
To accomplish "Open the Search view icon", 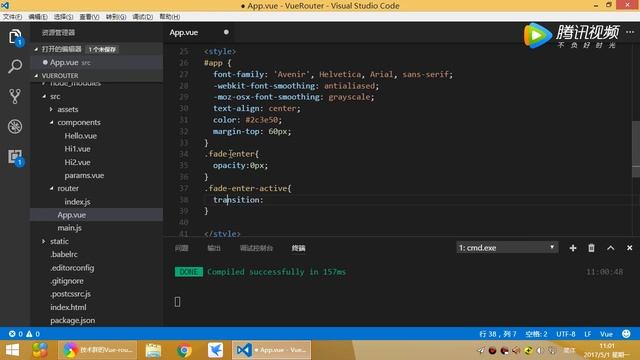I will (15, 66).
